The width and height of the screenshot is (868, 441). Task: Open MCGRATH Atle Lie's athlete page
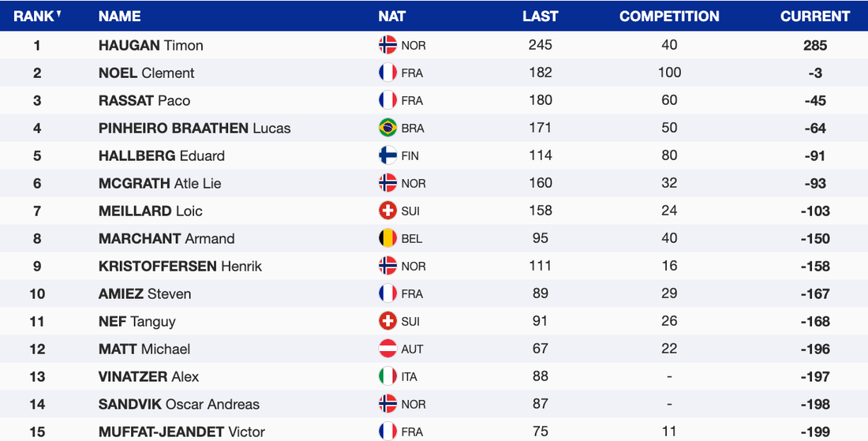coord(159,183)
